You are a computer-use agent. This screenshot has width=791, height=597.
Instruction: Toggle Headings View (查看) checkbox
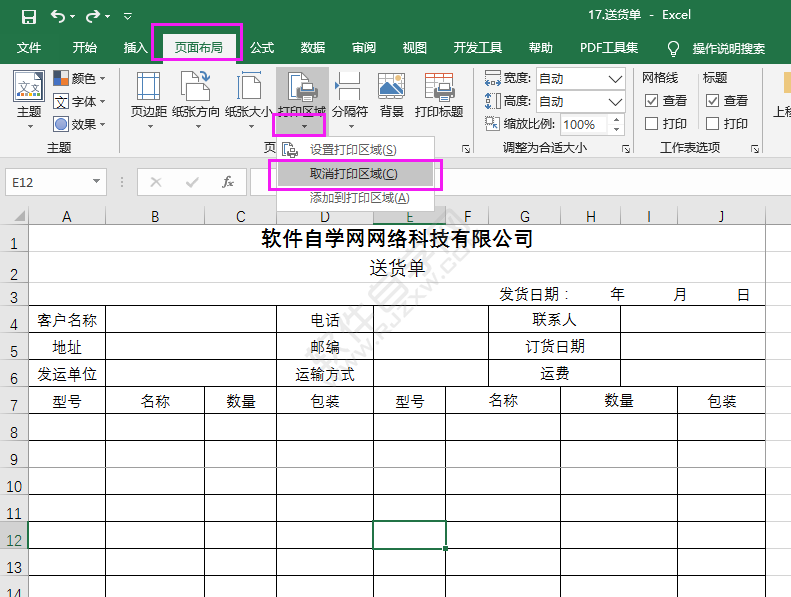712,101
